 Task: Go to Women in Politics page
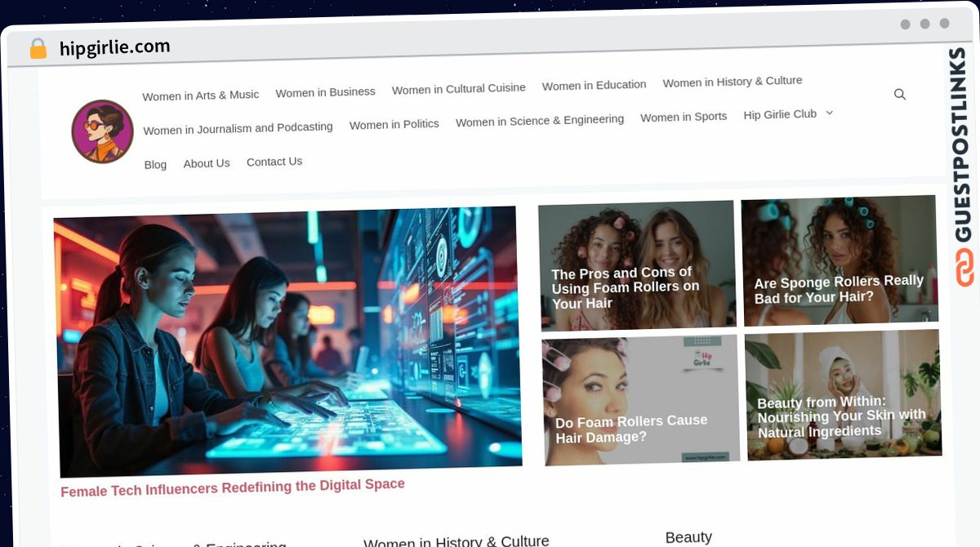pos(394,124)
